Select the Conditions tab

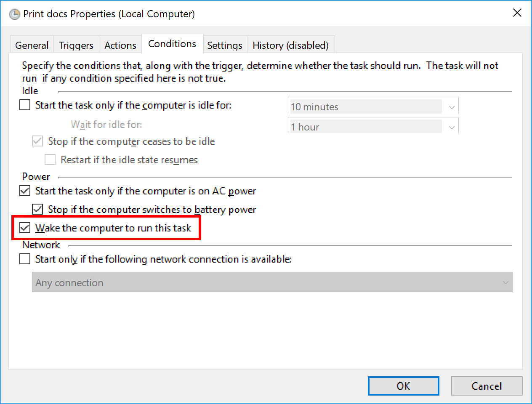[x=172, y=44]
